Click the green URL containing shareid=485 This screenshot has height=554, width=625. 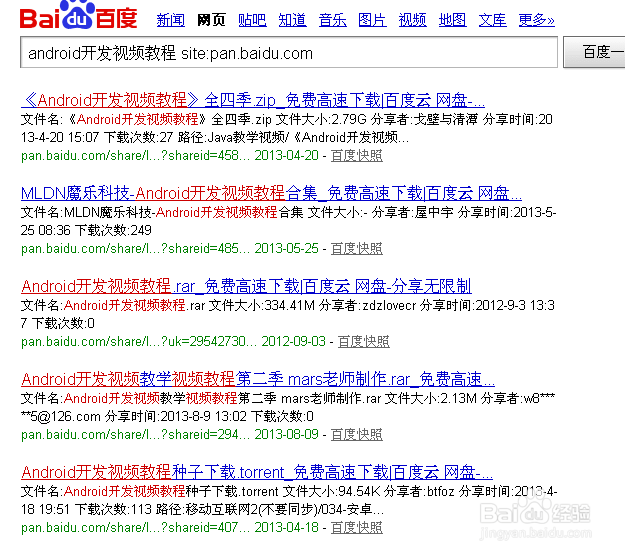[x=136, y=248]
